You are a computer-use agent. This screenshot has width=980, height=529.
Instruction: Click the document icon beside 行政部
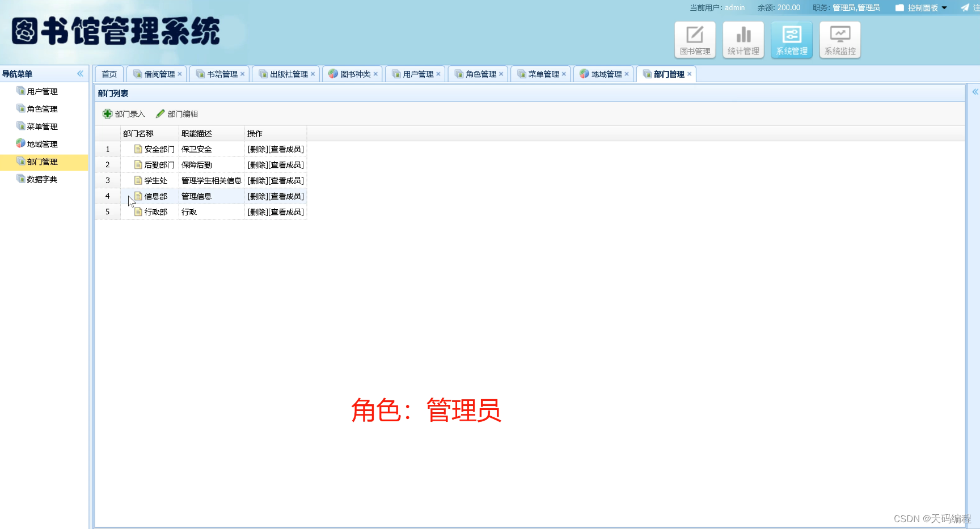tap(138, 211)
